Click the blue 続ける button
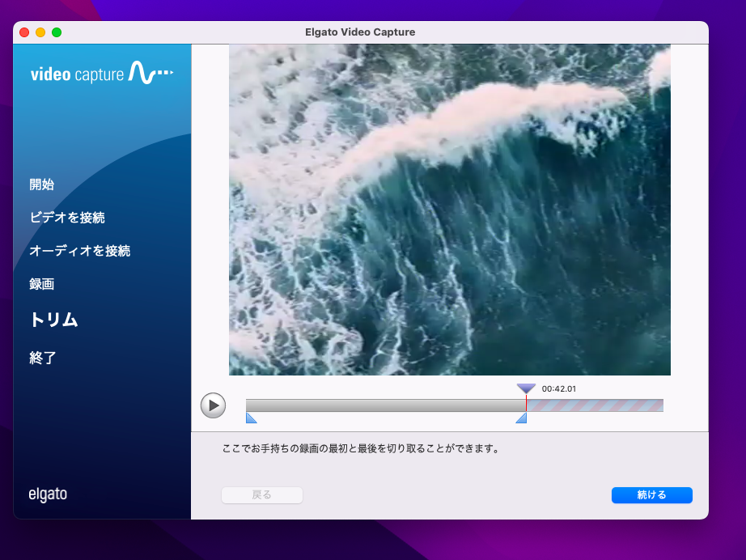Viewport: 746px width, 560px height. click(651, 495)
